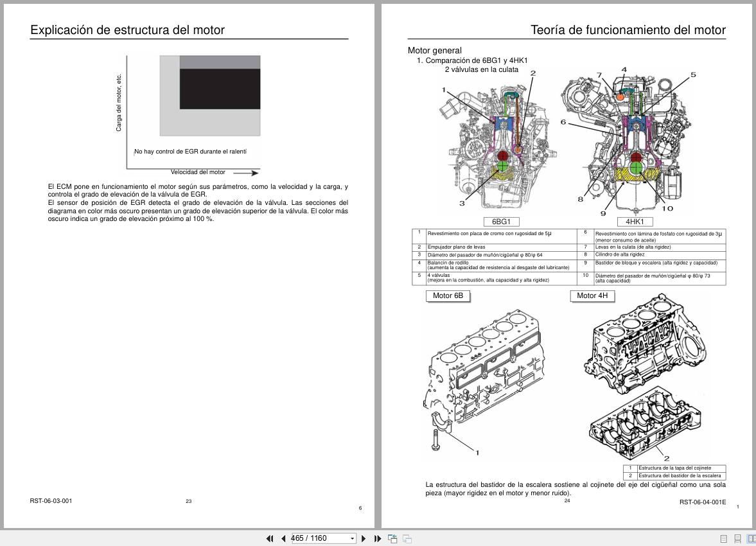Switch to single page view
Screen dimensions: 756x546
tap(724, 539)
